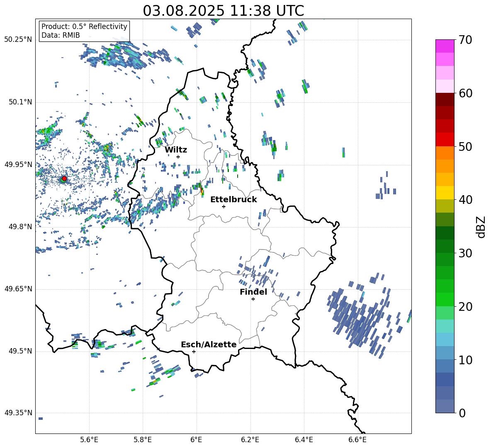The image size is (491, 448).
Task: Click the 50 value on the colorbar scale
Action: pyautogui.click(x=465, y=147)
